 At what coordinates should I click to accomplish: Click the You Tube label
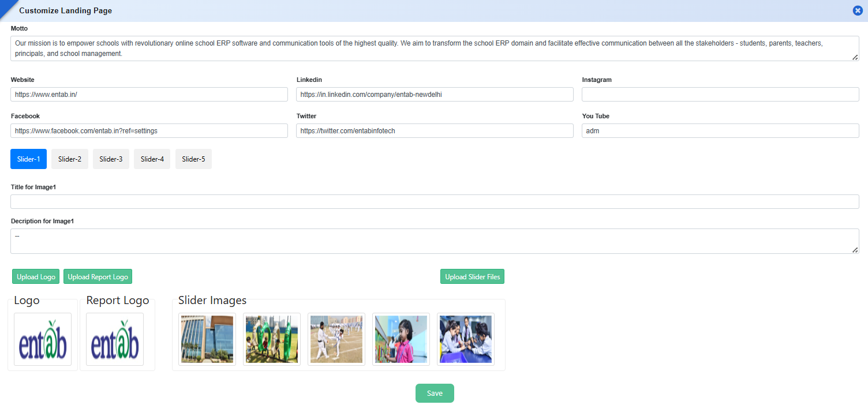pyautogui.click(x=596, y=116)
